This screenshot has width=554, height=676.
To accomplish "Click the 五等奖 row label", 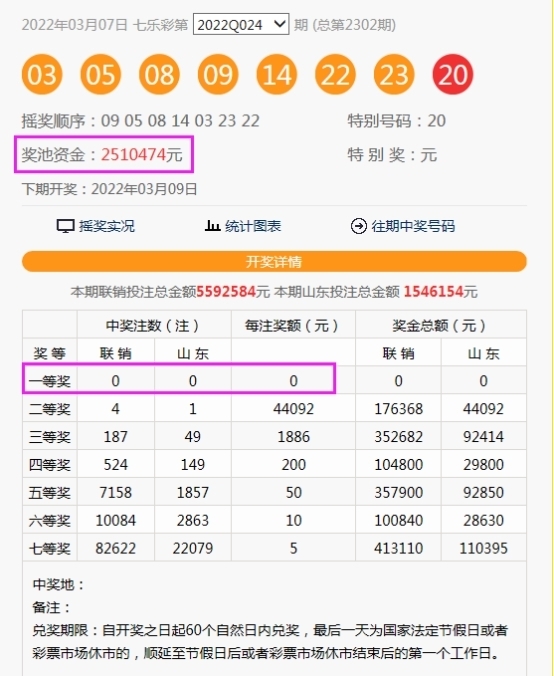I will coord(50,492).
